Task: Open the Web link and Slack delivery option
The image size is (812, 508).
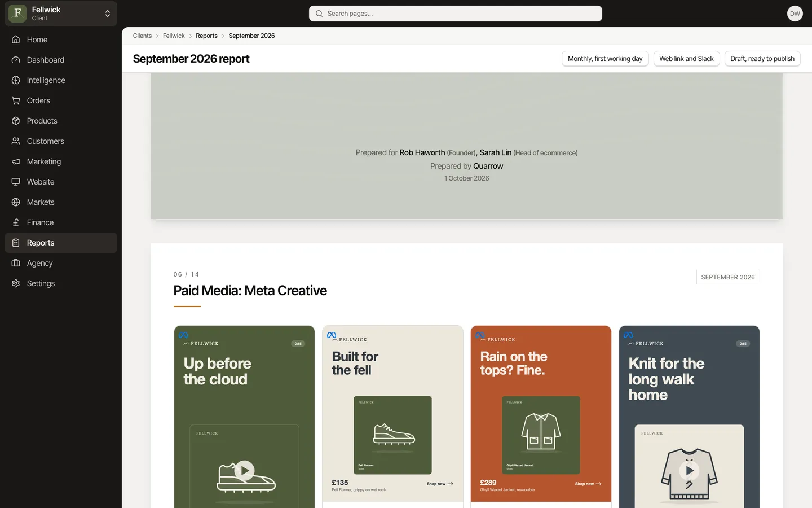Action: tap(686, 59)
